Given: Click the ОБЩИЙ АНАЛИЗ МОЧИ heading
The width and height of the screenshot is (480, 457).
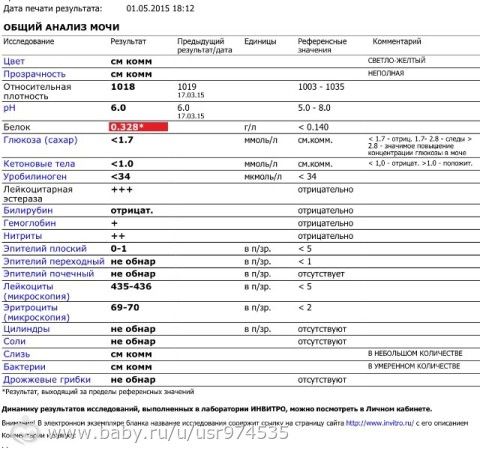Looking at the screenshot, I should 61,27.
